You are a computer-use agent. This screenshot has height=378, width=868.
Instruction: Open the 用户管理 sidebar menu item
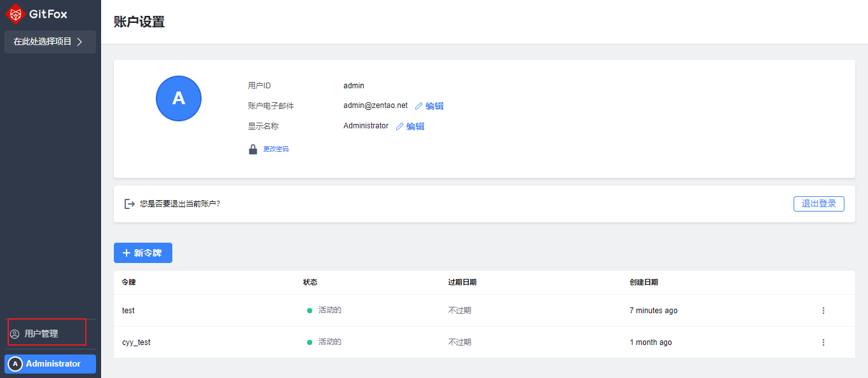coord(41,334)
